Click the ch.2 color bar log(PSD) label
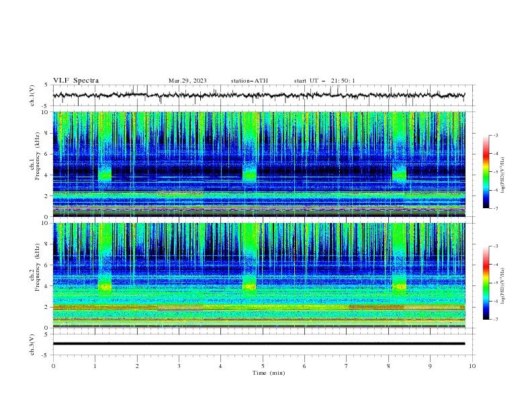This screenshot has height=411, width=532. click(x=502, y=286)
